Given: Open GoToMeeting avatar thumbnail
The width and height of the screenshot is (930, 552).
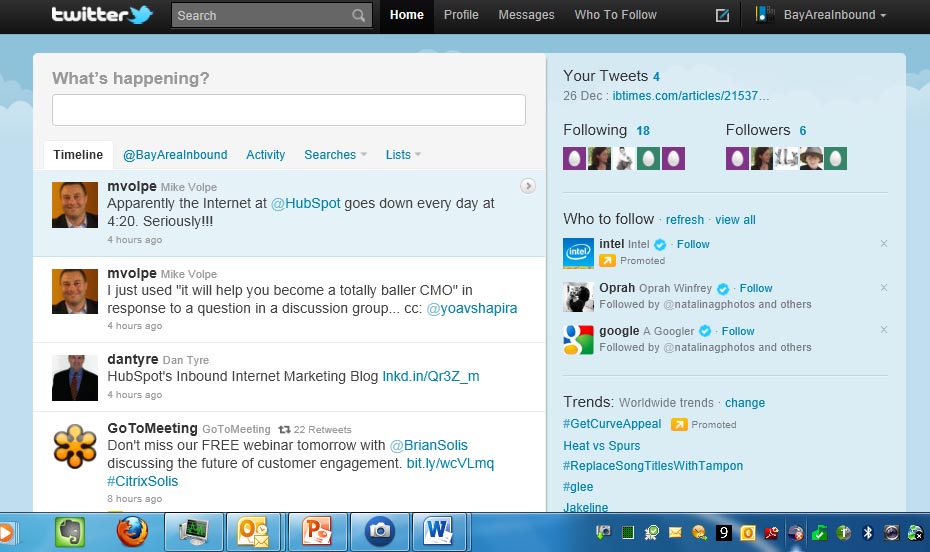Looking at the screenshot, I should pos(75,446).
